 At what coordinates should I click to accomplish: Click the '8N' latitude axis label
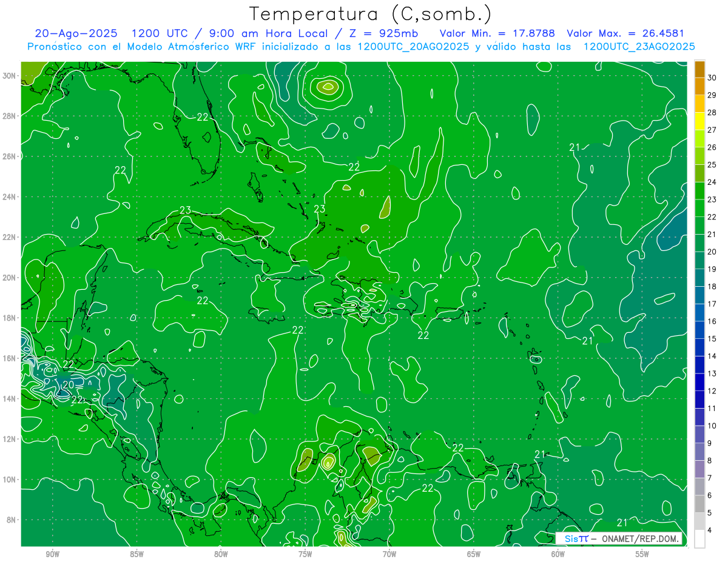point(12,520)
